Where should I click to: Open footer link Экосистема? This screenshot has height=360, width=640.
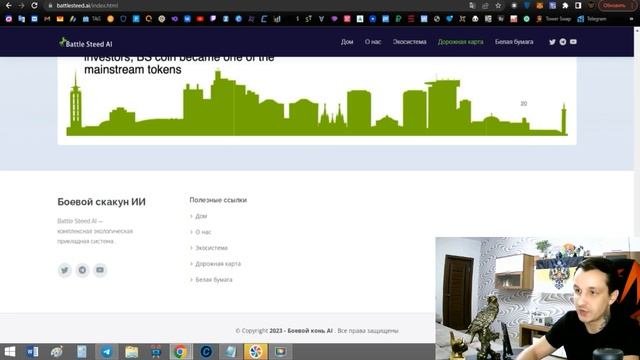(211, 248)
